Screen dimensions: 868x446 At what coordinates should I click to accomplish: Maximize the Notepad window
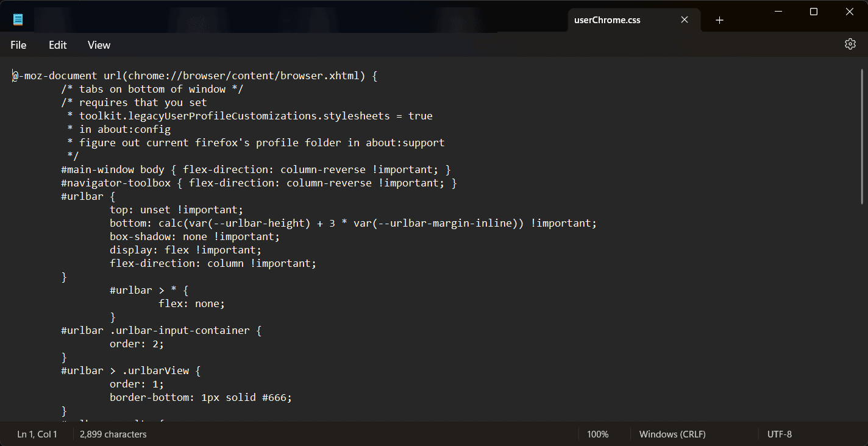pyautogui.click(x=814, y=12)
